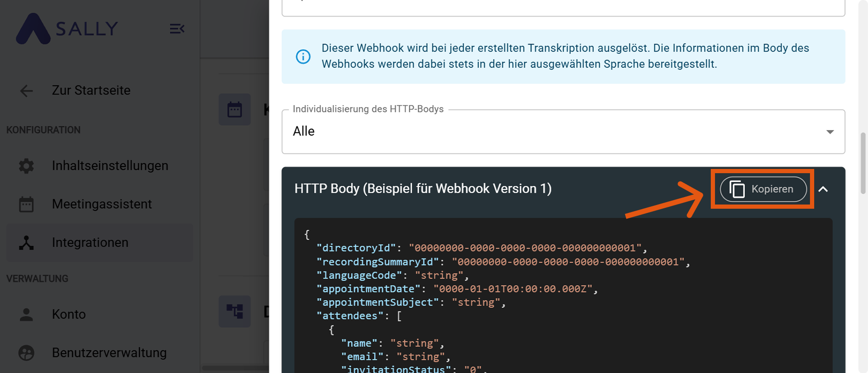The height and width of the screenshot is (373, 868).
Task: Go to Zur Startseite
Action: point(91,90)
